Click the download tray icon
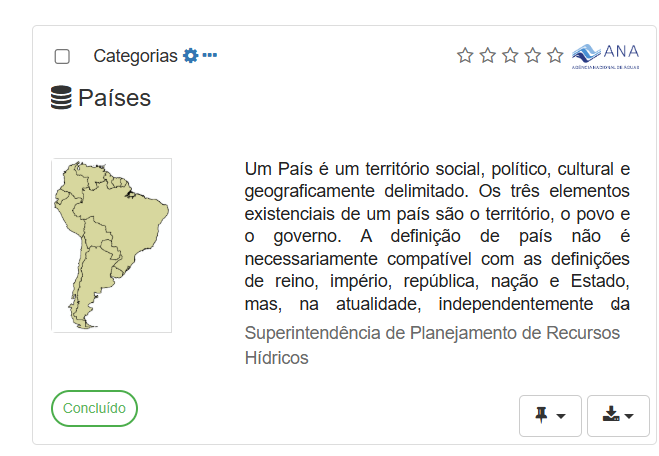 611,414
